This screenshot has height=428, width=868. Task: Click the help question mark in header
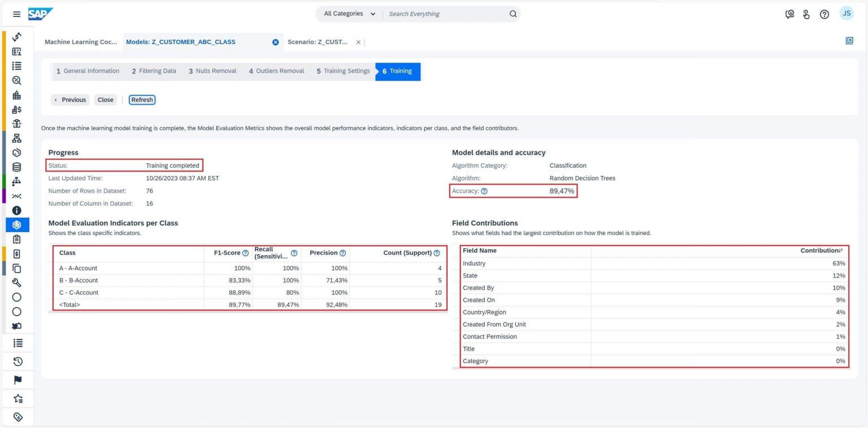click(x=824, y=14)
